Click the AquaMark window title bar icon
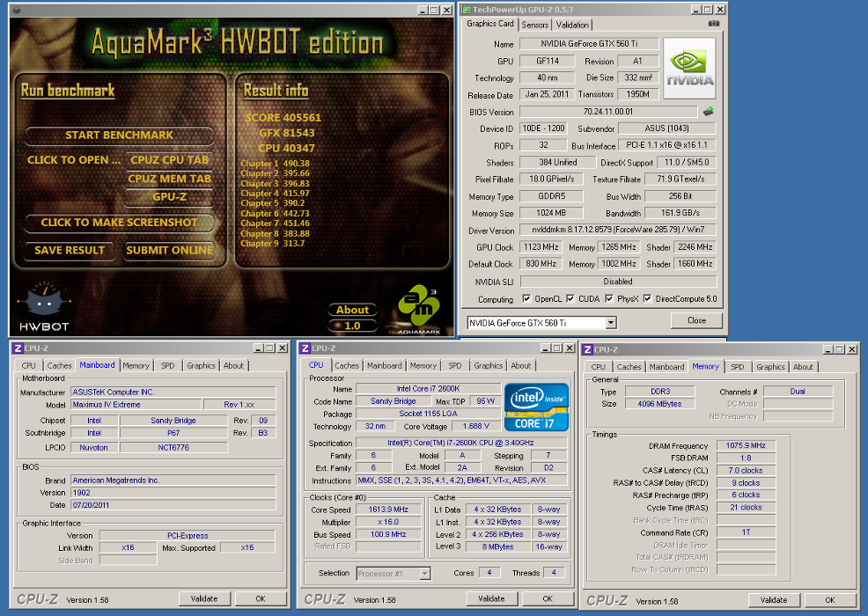 [16, 10]
